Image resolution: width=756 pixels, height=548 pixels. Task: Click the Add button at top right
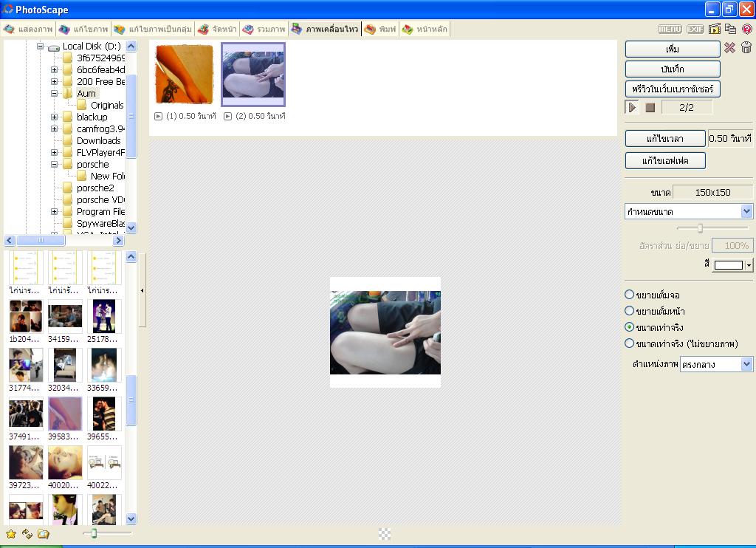coord(673,49)
